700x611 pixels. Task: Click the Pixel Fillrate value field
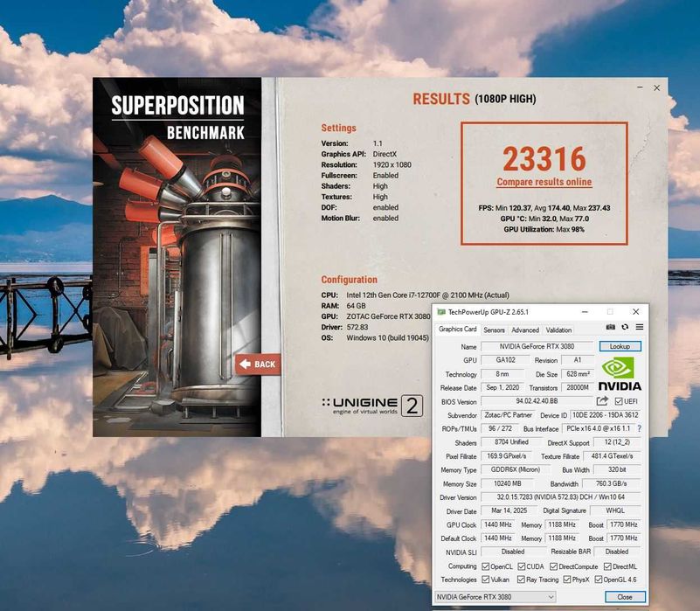[x=506, y=456]
